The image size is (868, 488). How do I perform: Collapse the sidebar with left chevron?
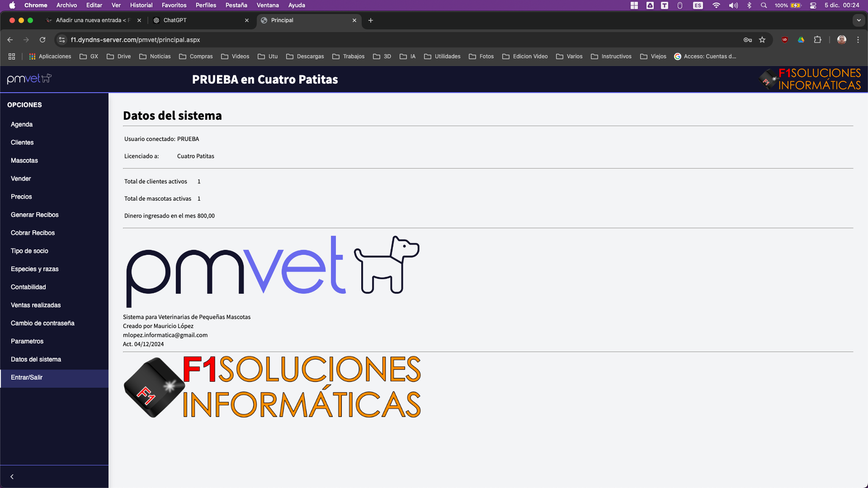pos(12,477)
